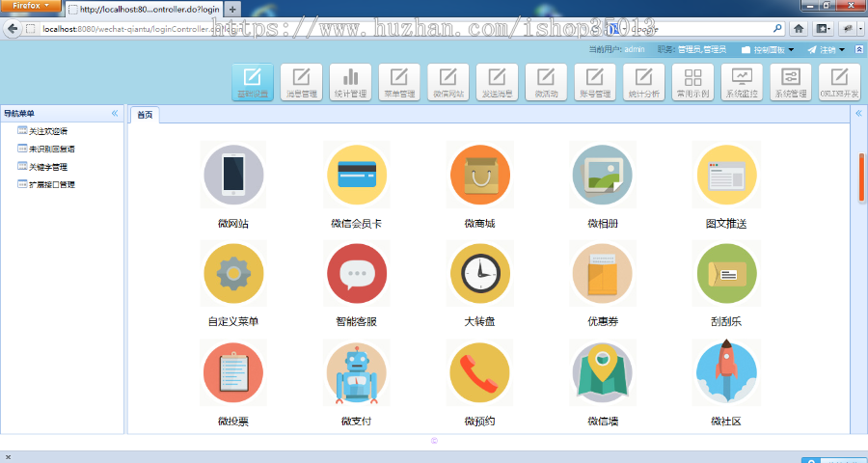Open the 优惠券 coupon icon
The height and width of the screenshot is (463, 868).
[603, 273]
